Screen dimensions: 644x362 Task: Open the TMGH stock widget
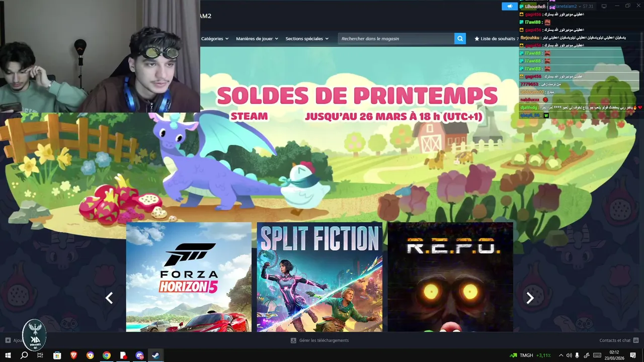530,355
